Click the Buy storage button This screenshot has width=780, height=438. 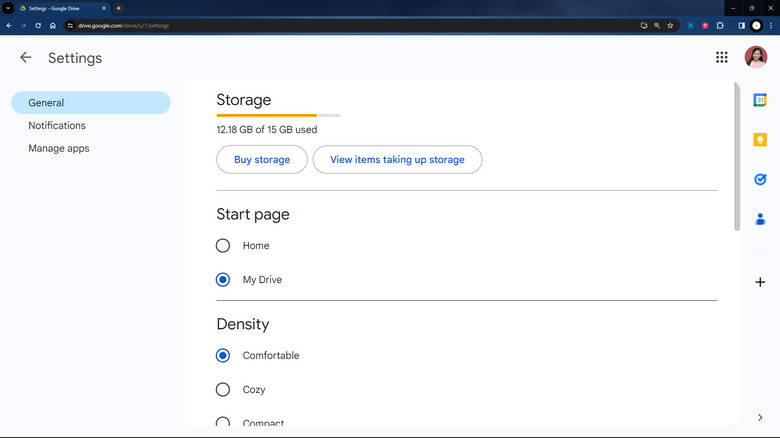(262, 160)
